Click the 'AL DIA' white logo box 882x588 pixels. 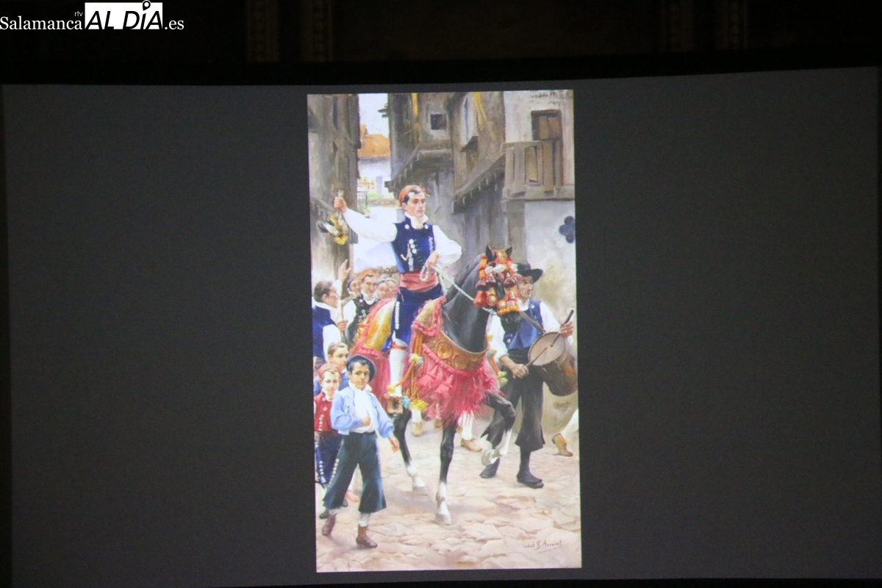tap(123, 16)
